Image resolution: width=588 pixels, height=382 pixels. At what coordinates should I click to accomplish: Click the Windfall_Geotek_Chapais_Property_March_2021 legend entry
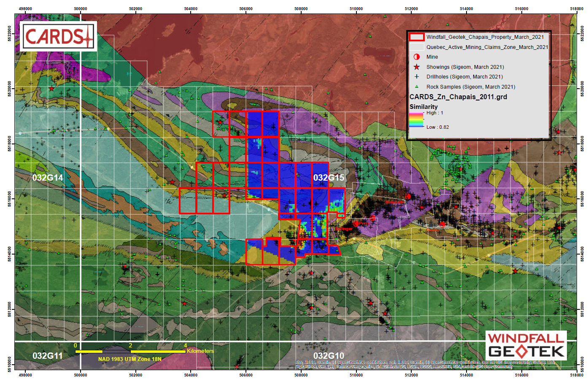[485, 37]
